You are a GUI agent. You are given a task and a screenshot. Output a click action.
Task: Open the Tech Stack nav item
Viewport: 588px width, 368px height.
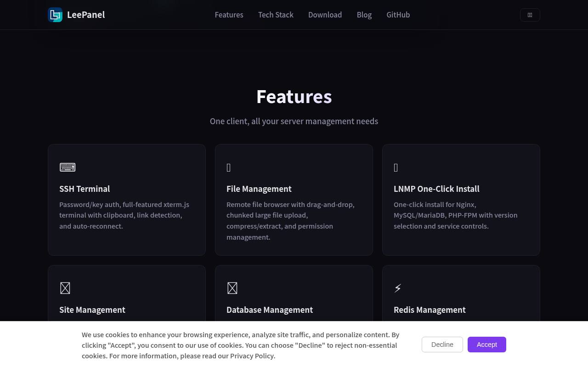(x=276, y=15)
